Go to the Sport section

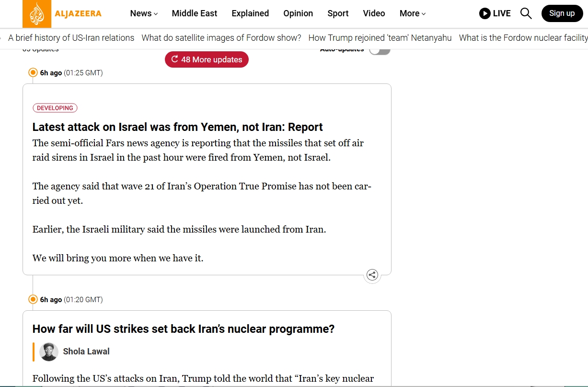[338, 13]
